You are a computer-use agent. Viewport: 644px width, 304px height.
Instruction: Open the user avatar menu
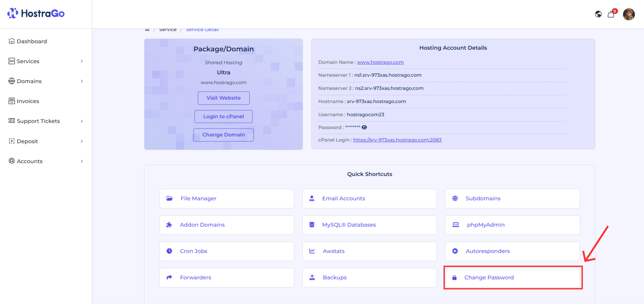pyautogui.click(x=629, y=14)
